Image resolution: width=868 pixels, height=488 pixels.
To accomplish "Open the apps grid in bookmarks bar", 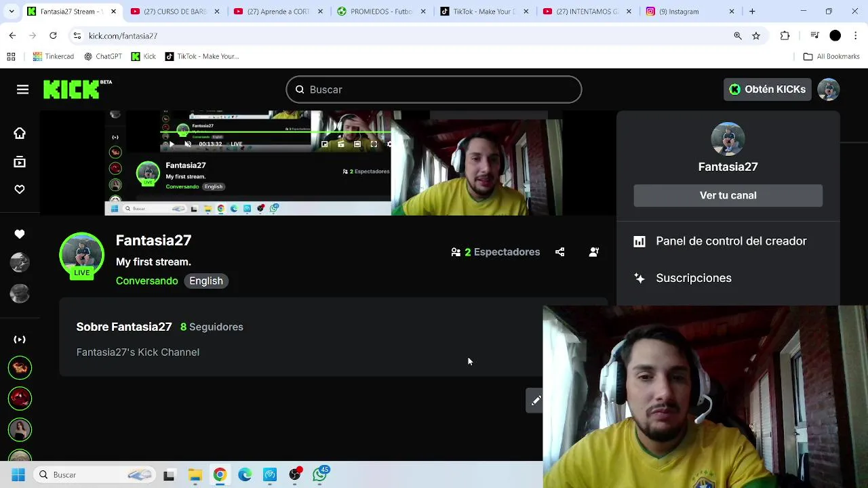I will click(x=11, y=56).
